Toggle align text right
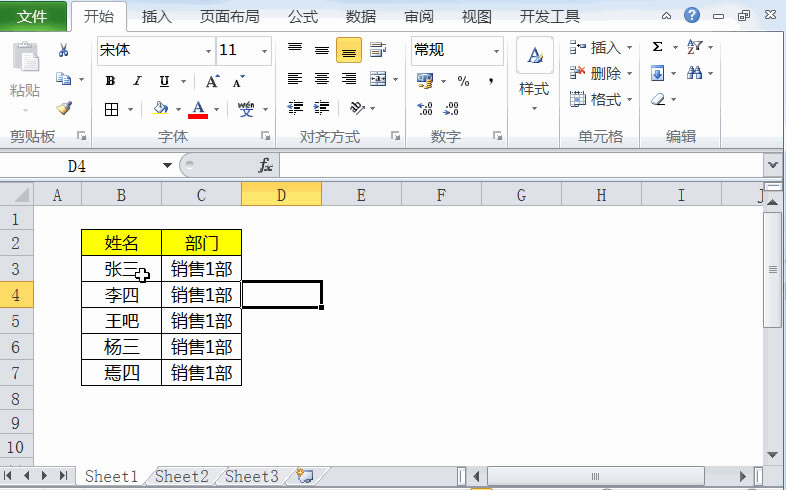This screenshot has width=786, height=490. (x=349, y=79)
